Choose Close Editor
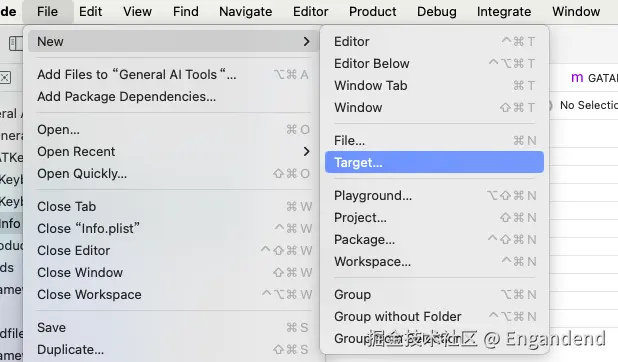The width and height of the screenshot is (618, 362). 173,250
